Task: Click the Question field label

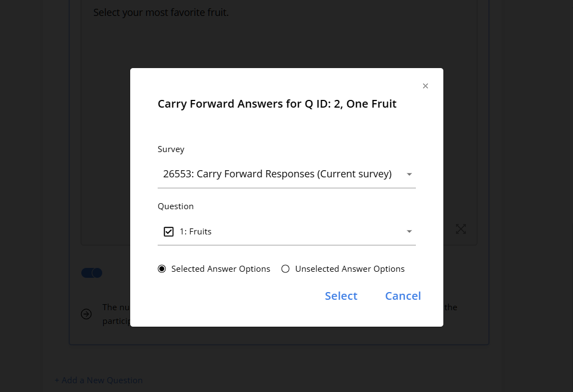Action: [x=175, y=206]
